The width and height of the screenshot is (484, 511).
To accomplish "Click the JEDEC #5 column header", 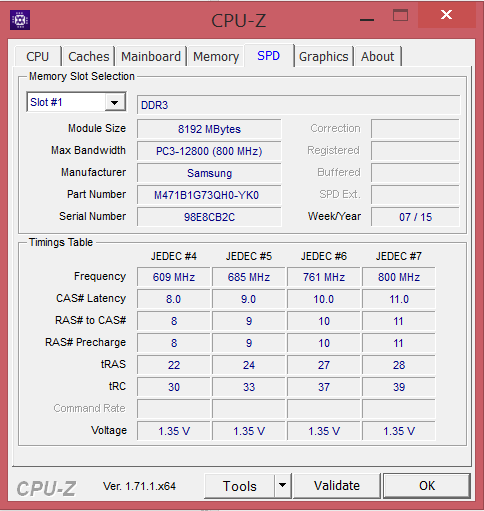I will pyautogui.click(x=249, y=256).
